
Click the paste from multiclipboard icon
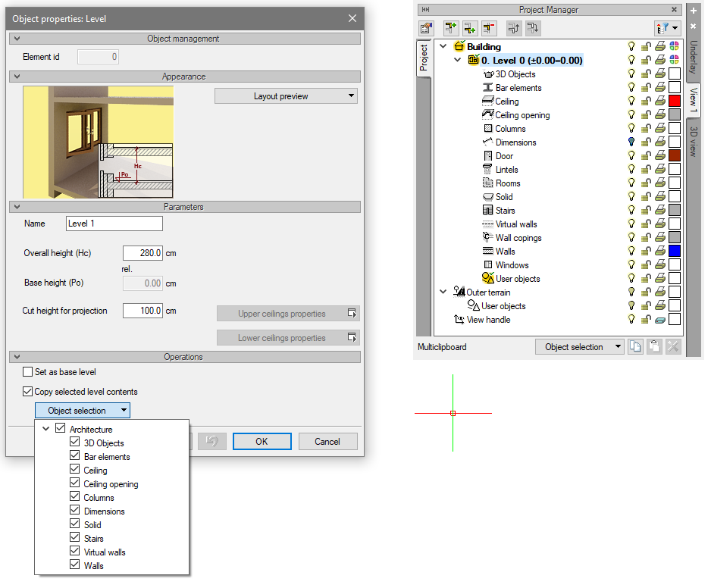[x=654, y=347]
